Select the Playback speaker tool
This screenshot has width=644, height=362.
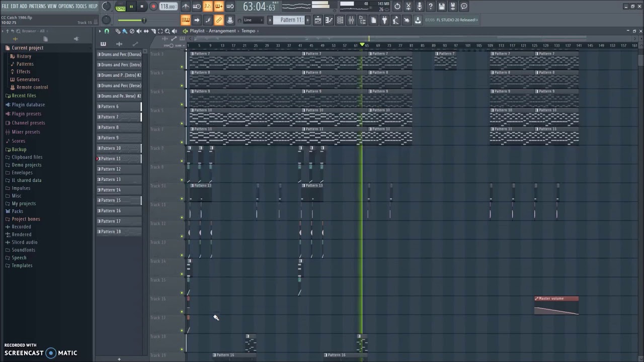coord(175,31)
